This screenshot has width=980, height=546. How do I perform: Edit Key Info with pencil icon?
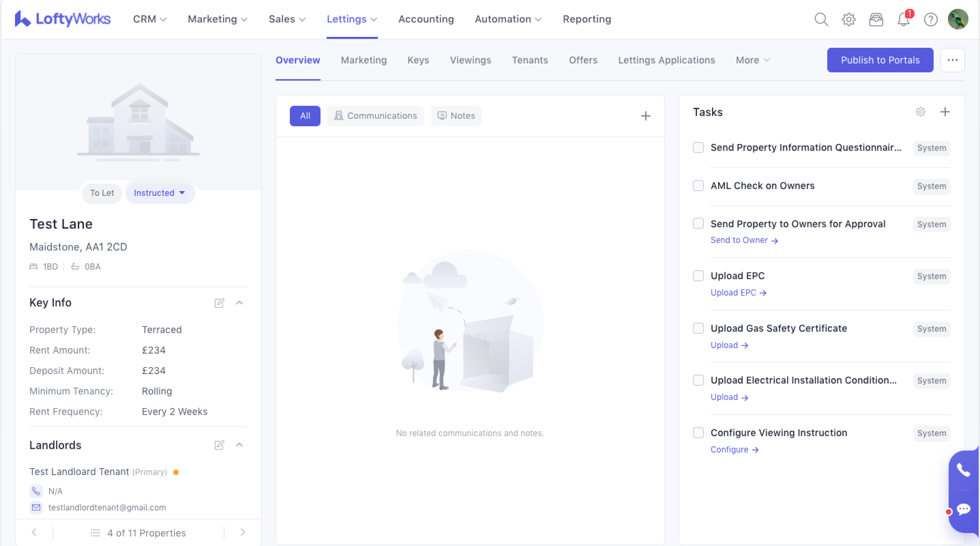coord(219,303)
